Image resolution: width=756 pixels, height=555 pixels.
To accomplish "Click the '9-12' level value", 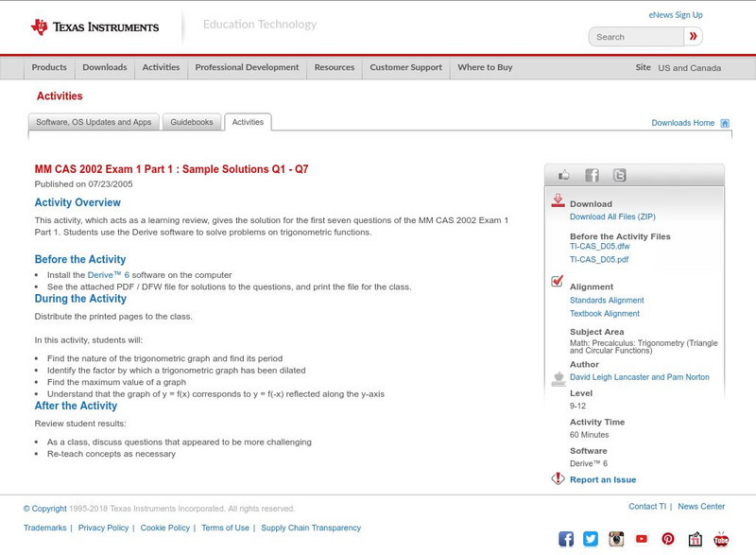I will click(577, 406).
